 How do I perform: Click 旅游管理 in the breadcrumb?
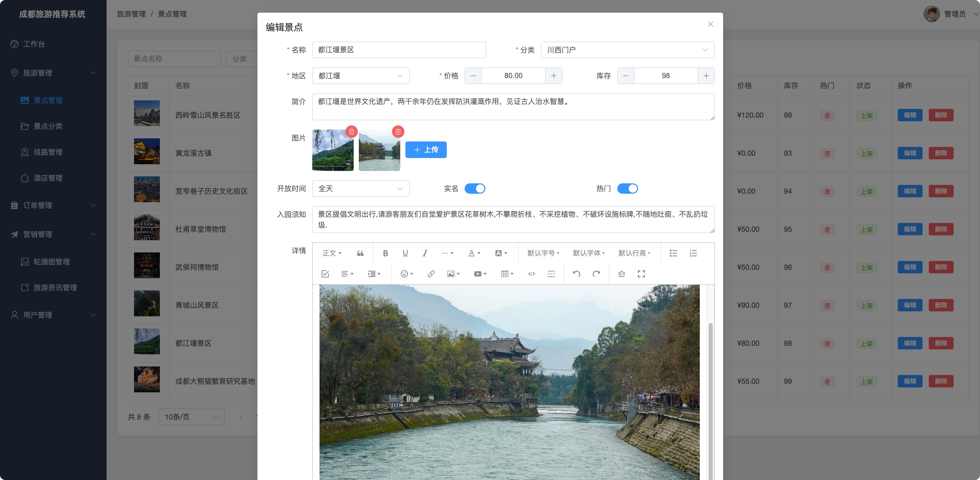131,14
